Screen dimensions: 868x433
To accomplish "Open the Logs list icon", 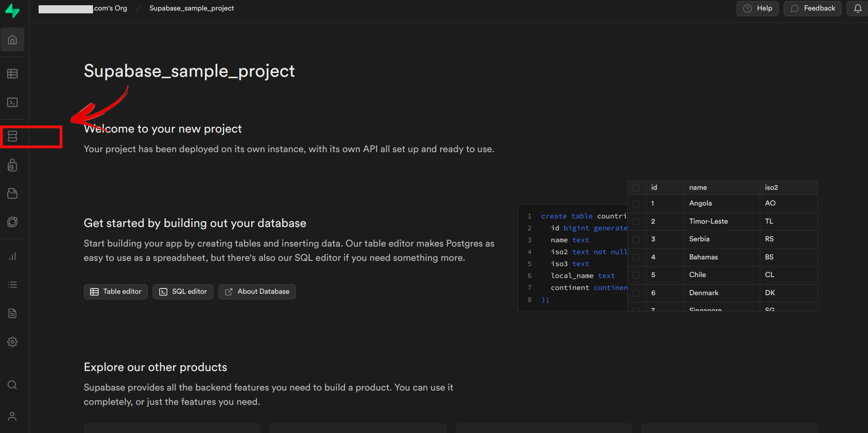I will 12,285.
